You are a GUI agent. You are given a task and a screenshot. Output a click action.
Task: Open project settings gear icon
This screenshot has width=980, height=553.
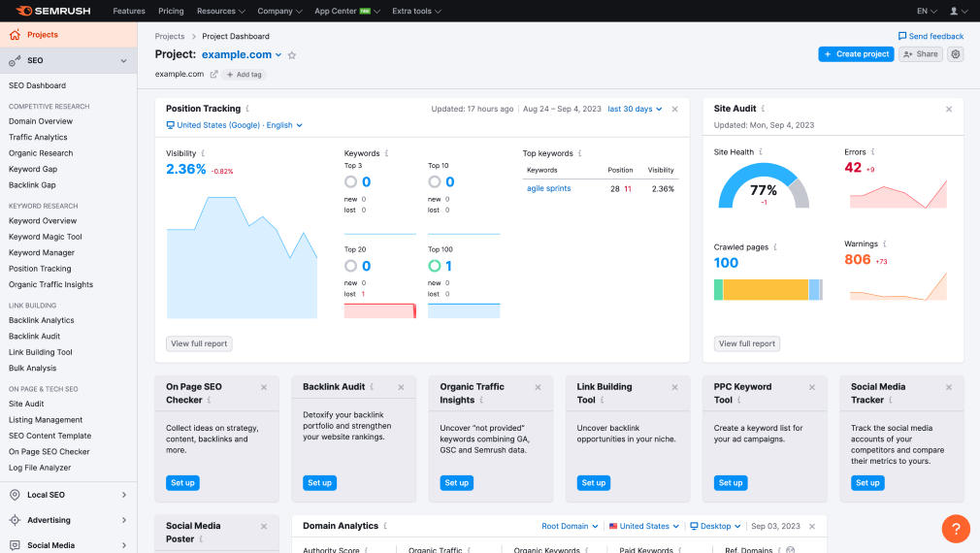click(956, 54)
